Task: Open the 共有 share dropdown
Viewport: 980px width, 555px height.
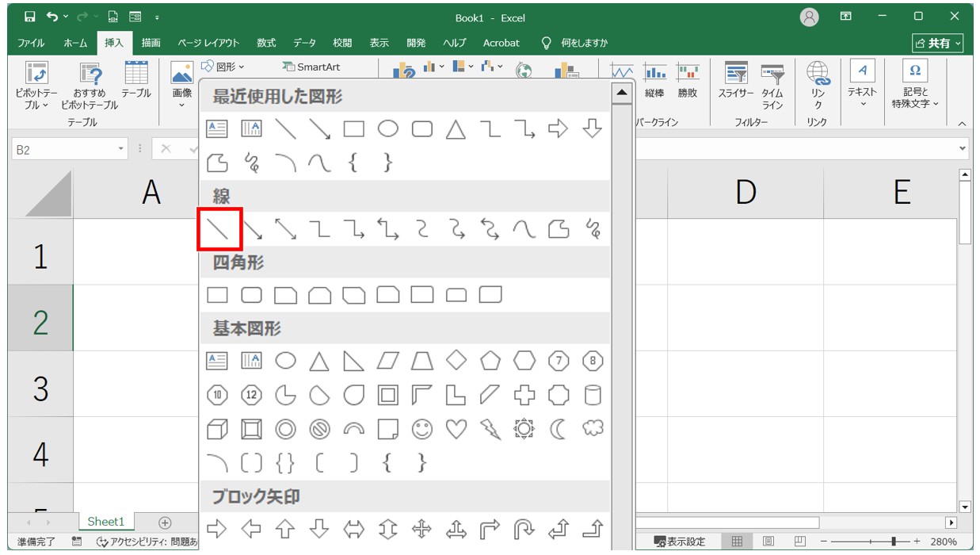Action: [938, 43]
